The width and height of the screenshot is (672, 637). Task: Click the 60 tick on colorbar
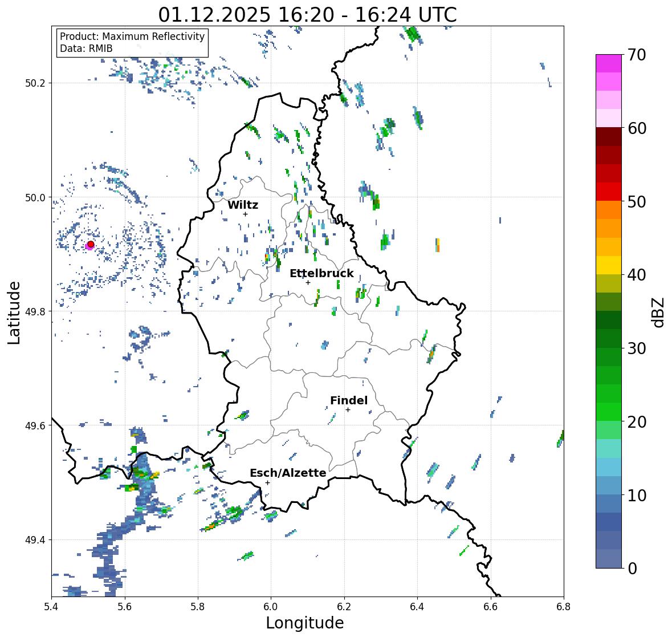[637, 128]
